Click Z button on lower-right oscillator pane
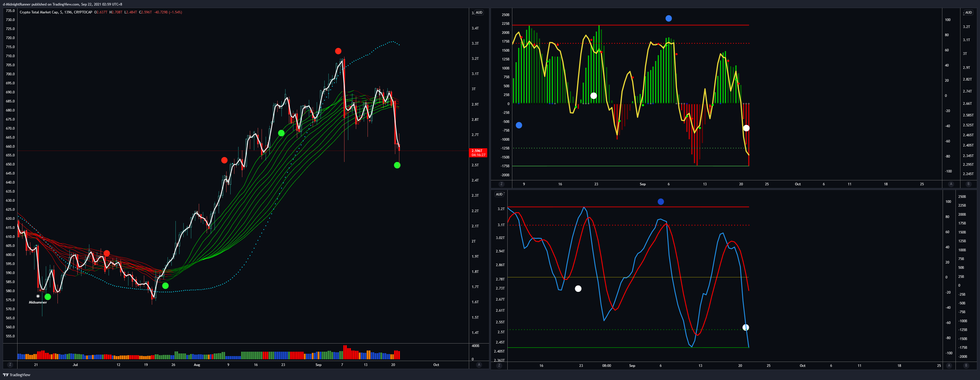Image resolution: width=980 pixels, height=380 pixels. [499, 365]
